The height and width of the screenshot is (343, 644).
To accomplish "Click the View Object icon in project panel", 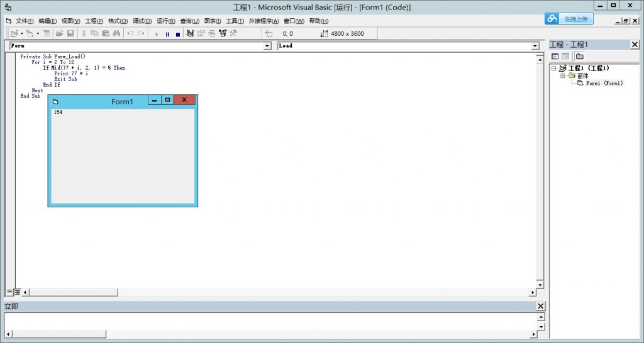I will pyautogui.click(x=565, y=57).
